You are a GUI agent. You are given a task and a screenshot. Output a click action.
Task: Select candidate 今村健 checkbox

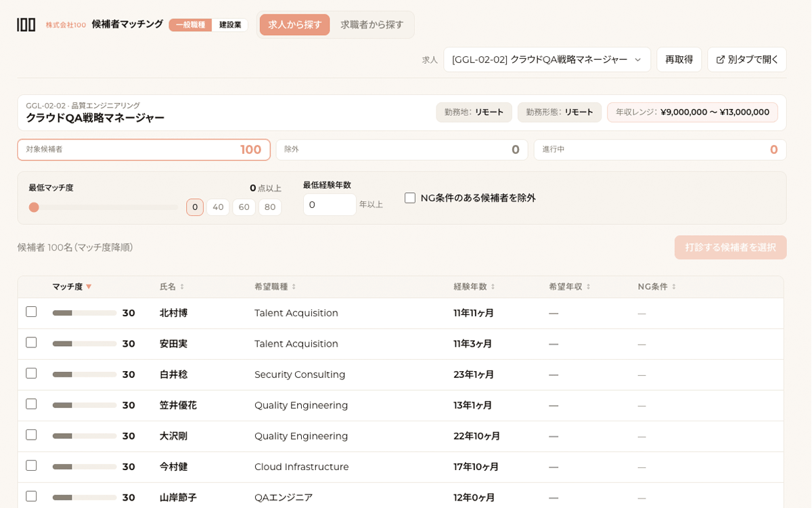[x=31, y=465]
